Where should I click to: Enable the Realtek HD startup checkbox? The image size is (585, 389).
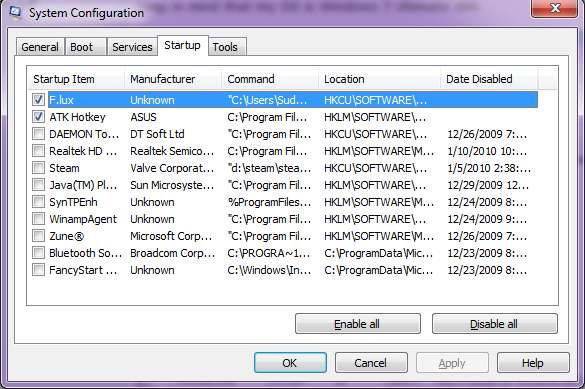[x=38, y=151]
